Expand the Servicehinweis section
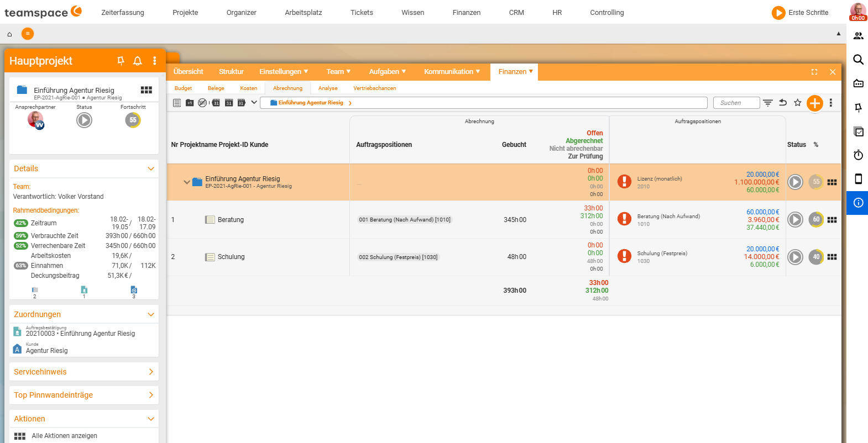This screenshot has width=868, height=443. click(151, 372)
